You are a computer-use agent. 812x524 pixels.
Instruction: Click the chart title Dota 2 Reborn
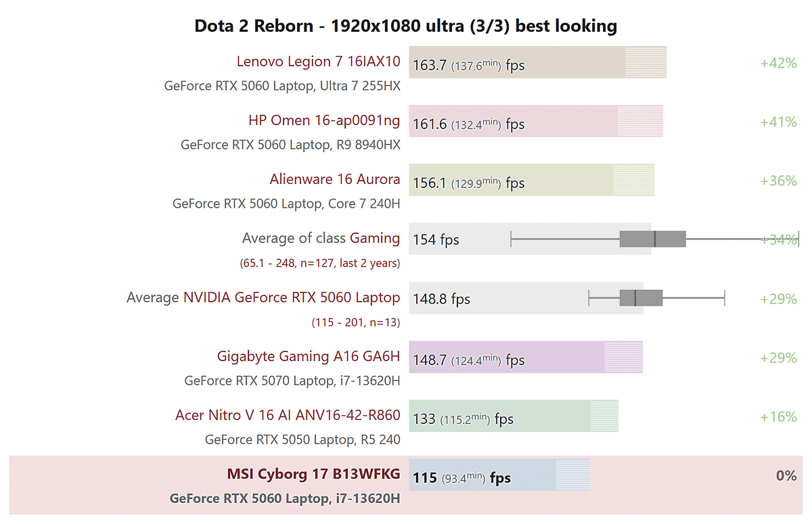pos(406,26)
